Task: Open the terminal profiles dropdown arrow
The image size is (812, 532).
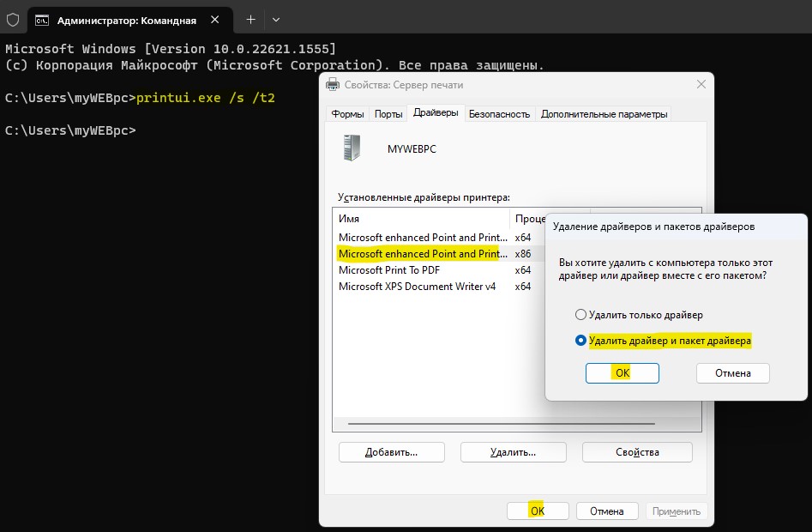Action: click(x=276, y=20)
